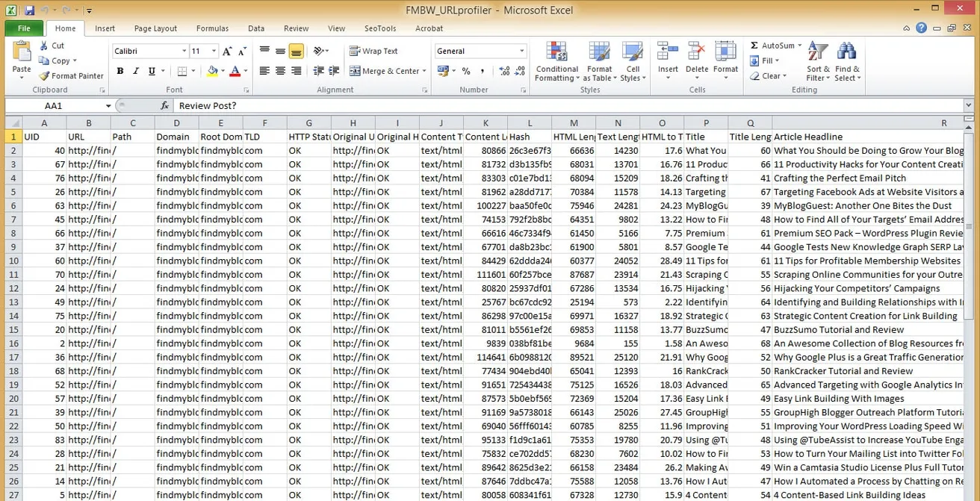Image resolution: width=980 pixels, height=501 pixels.
Task: Open Format as Table gallery
Action: 599,61
